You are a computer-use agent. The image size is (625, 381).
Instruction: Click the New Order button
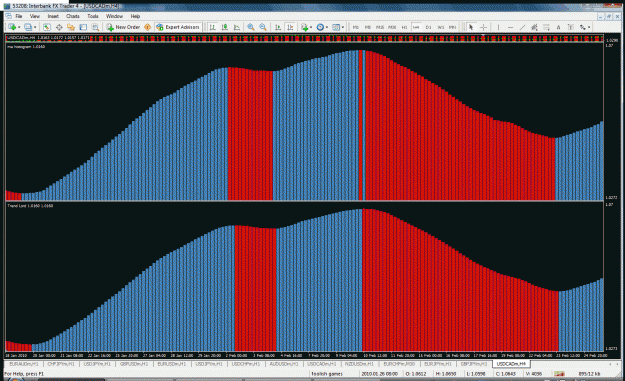pyautogui.click(x=123, y=27)
